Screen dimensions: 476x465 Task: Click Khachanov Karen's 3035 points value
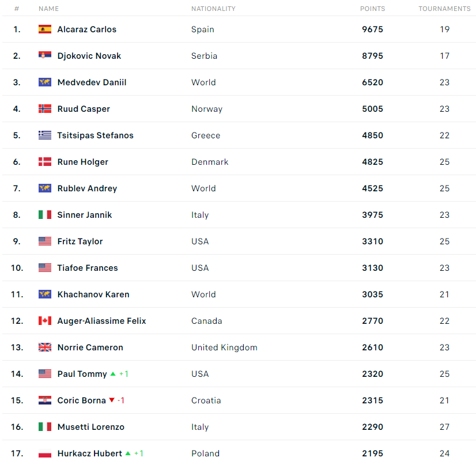(x=372, y=294)
